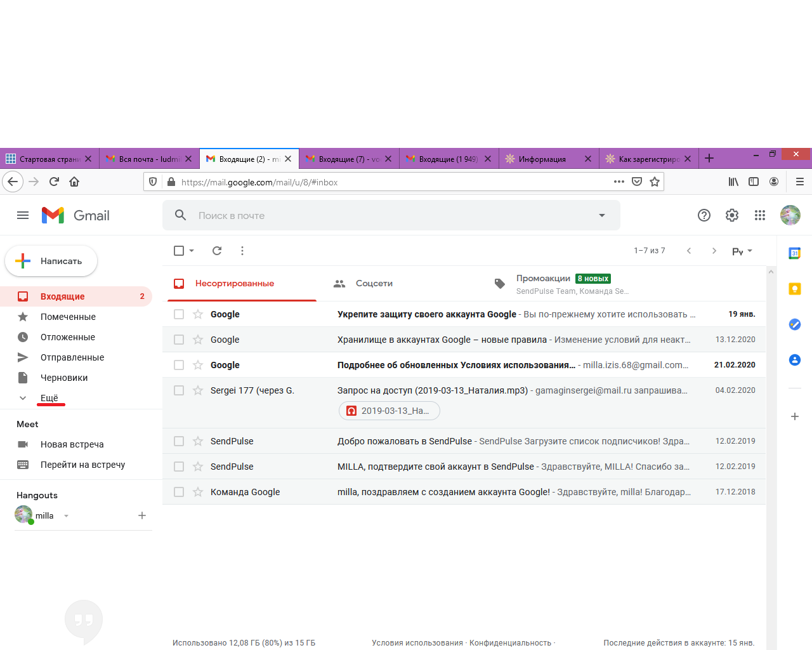Star the 'Хранилище в аккаунтах Google' email
Viewport: 812px width, 650px height.
(x=198, y=340)
